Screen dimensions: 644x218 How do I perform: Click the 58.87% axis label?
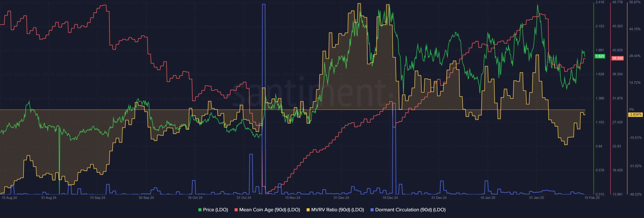(635, 2)
